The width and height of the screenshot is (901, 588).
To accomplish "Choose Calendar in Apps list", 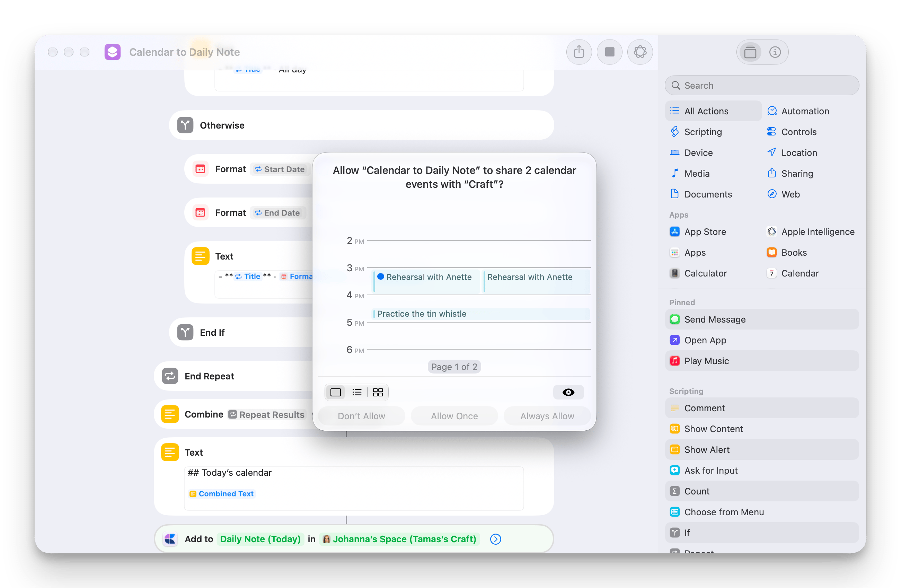I will pyautogui.click(x=793, y=273).
